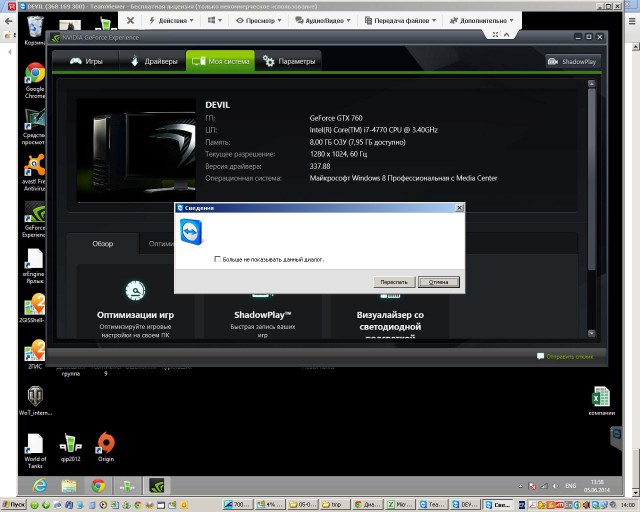Select the avast! Free Antivirus desktop icon
This screenshot has height=512, width=640.
click(x=35, y=173)
